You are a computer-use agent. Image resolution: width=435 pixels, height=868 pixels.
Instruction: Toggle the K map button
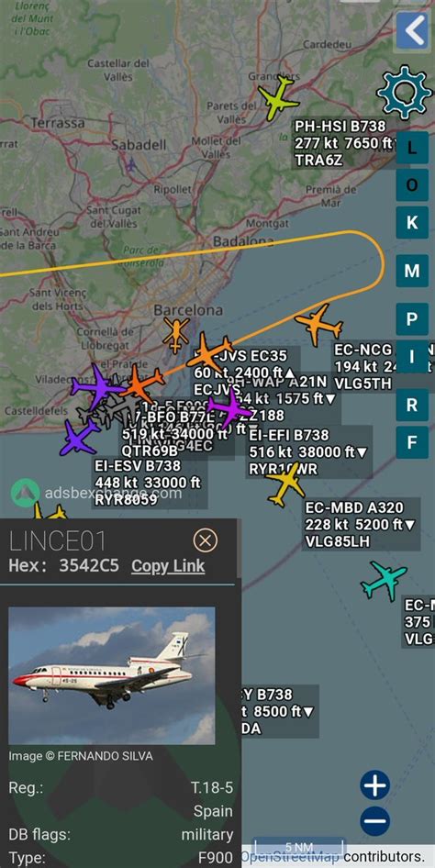pyautogui.click(x=412, y=223)
